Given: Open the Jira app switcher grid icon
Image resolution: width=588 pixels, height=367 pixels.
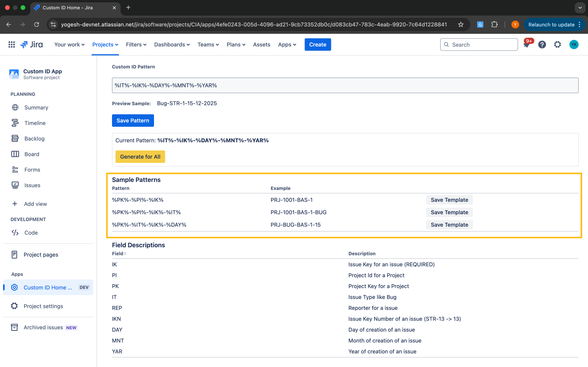Looking at the screenshot, I should click(x=12, y=45).
